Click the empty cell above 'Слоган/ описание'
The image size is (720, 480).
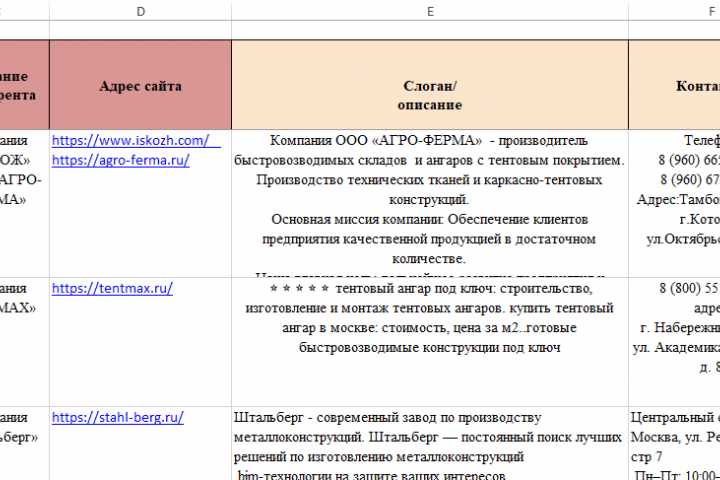coord(430,30)
